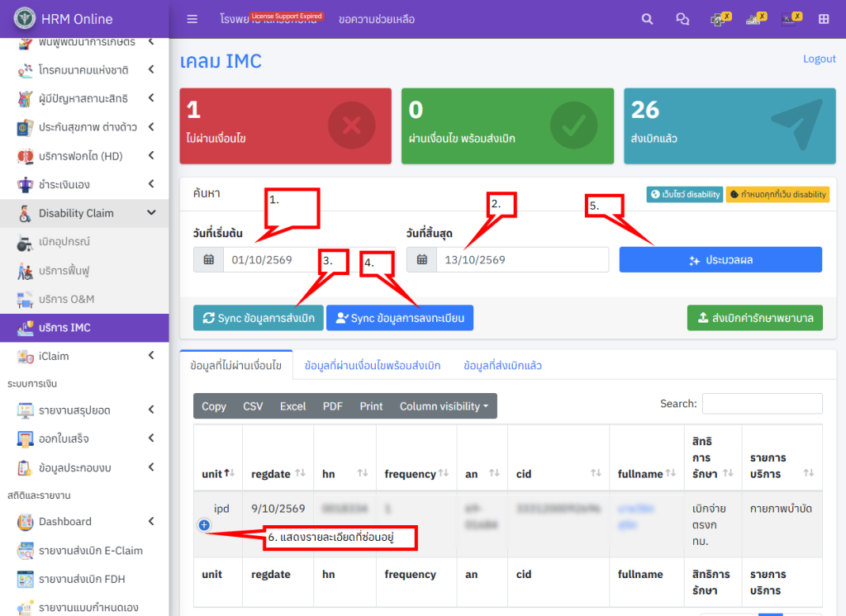Click ส่งเบิกค่ารักษาพยาบาล submit button

[x=755, y=318]
